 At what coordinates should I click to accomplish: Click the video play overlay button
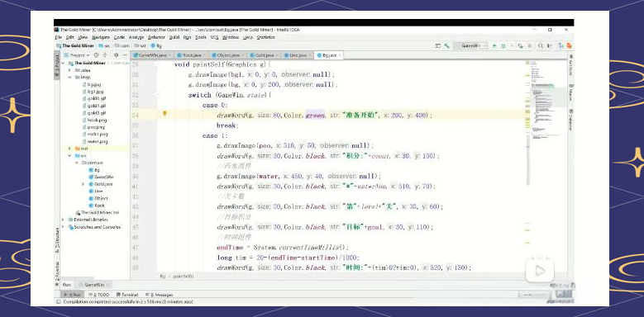coord(540,270)
